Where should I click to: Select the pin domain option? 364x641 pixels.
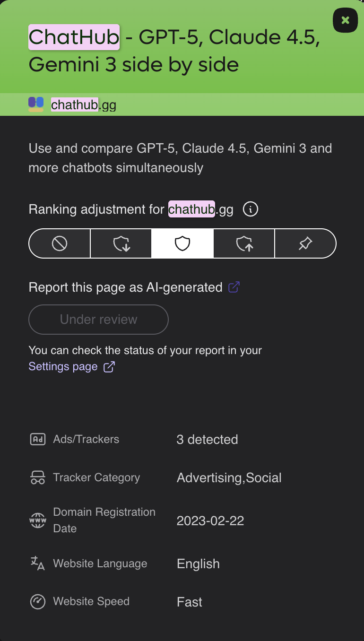click(x=305, y=243)
